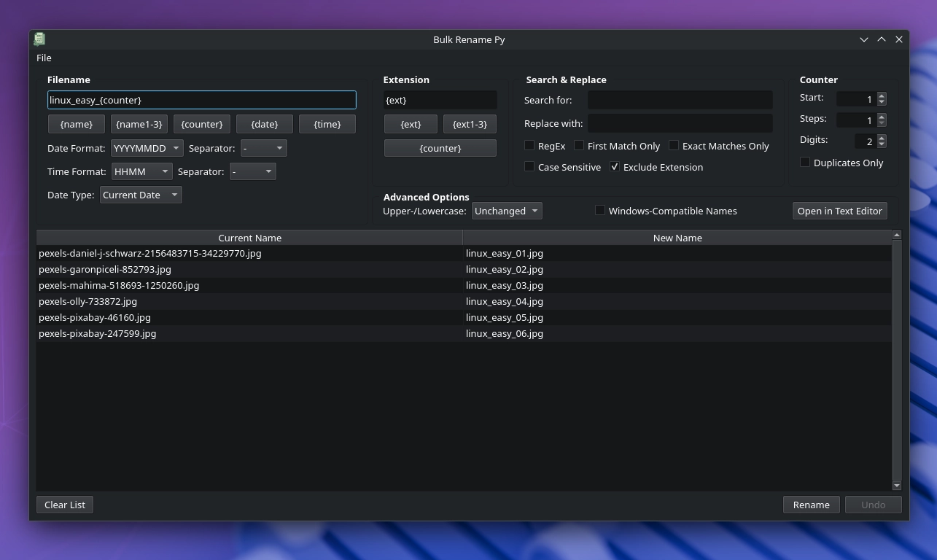Click the Digits up stepper arrow
The image size is (937, 560).
(x=882, y=137)
